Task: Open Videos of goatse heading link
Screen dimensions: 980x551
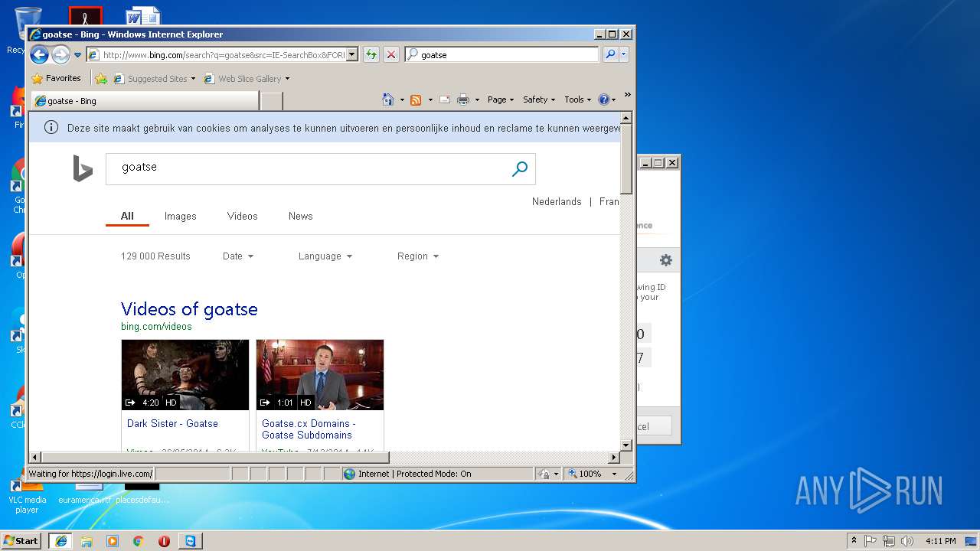Action: pyautogui.click(x=189, y=309)
